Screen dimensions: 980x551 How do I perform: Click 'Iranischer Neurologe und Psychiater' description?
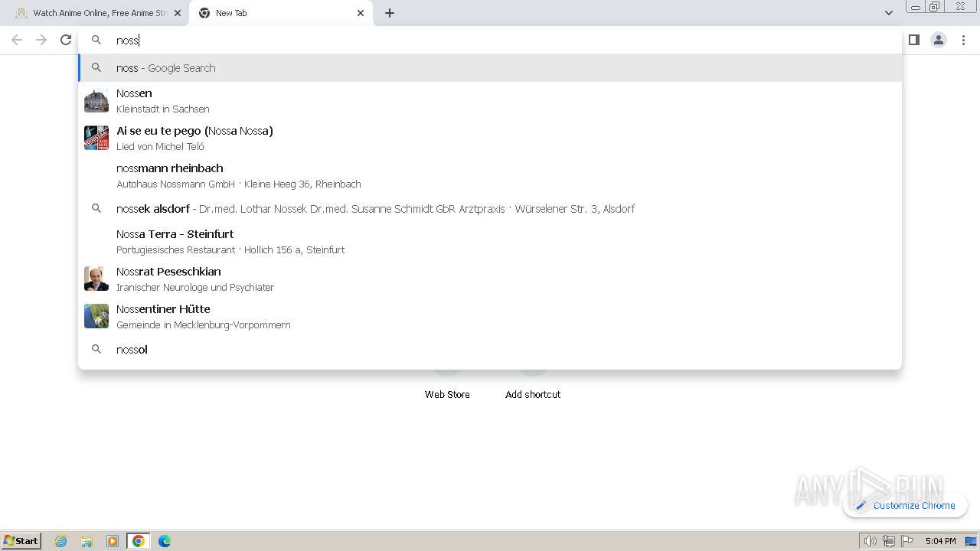(x=195, y=287)
